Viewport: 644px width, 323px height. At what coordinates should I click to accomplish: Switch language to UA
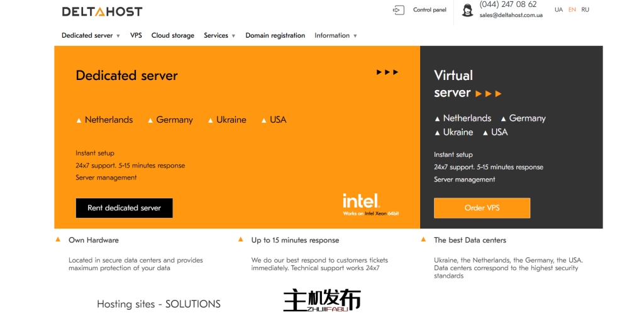558,10
